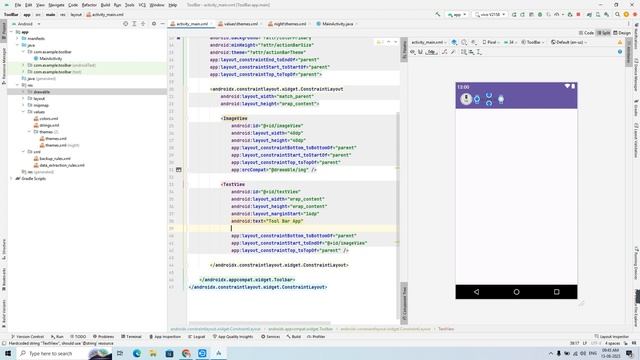Open the Logcat tool window
The width and height of the screenshot is (640, 360).
(x=197, y=337)
